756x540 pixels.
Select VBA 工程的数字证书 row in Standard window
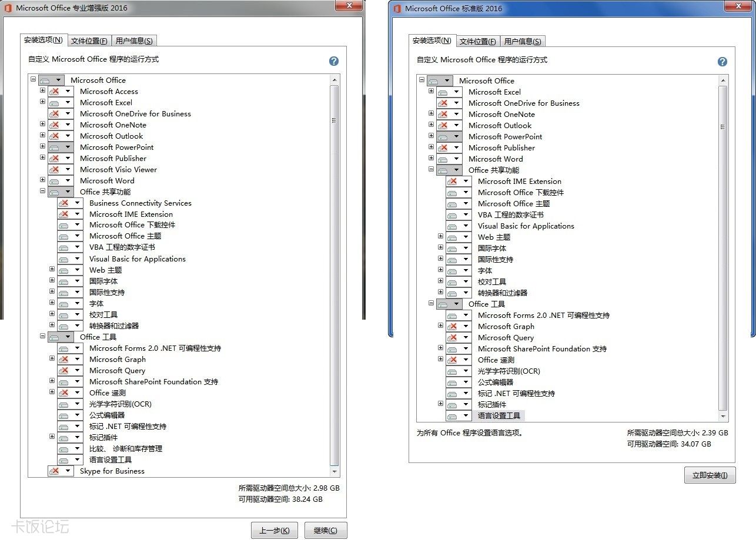(511, 214)
